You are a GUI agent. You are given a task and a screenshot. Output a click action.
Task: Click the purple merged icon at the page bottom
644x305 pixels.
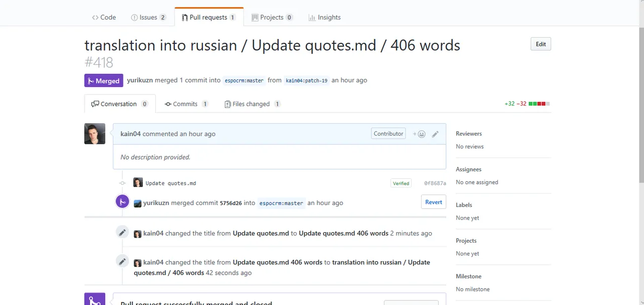tap(95, 299)
